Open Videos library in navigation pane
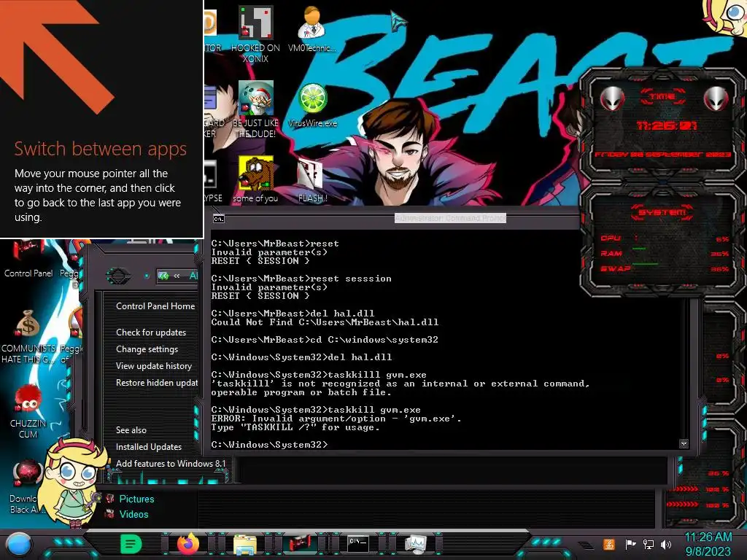The image size is (747, 560). (x=133, y=514)
